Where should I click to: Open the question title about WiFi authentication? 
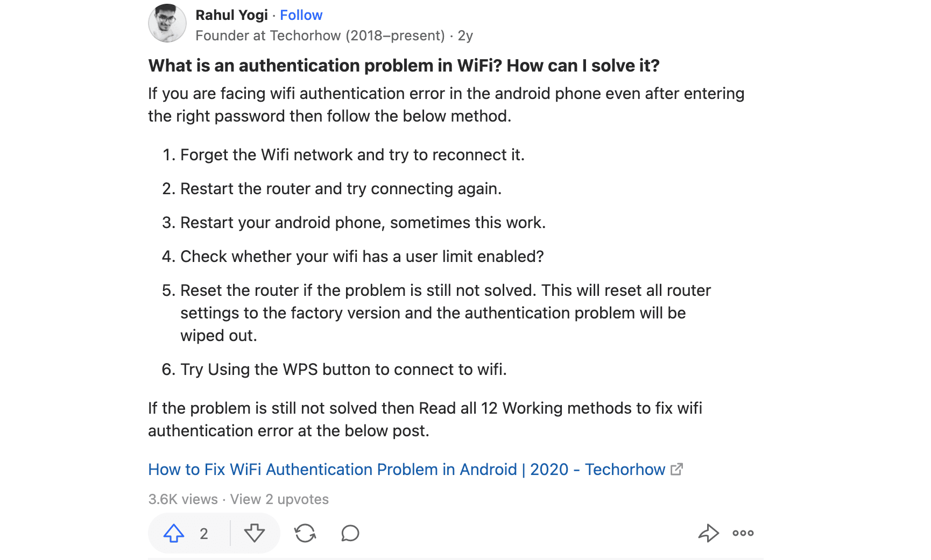(404, 66)
